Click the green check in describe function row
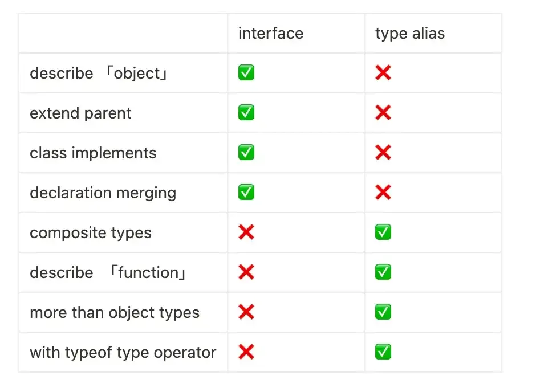 (383, 272)
